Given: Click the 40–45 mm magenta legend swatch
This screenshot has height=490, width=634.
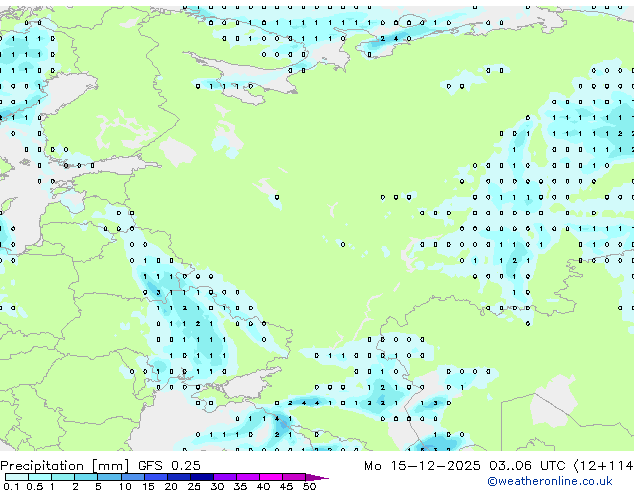Looking at the screenshot, I should coord(271,477).
